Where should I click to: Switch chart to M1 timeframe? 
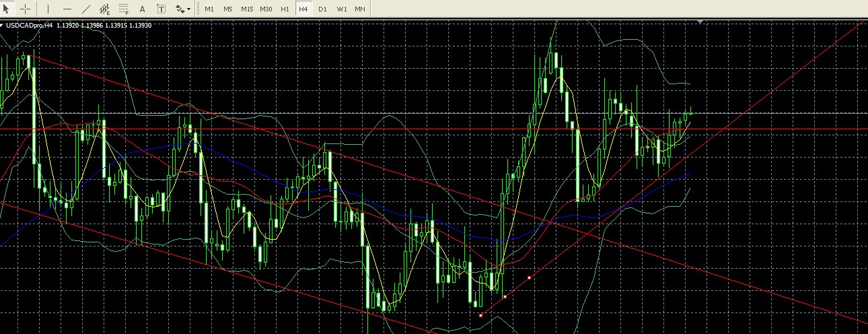(209, 9)
